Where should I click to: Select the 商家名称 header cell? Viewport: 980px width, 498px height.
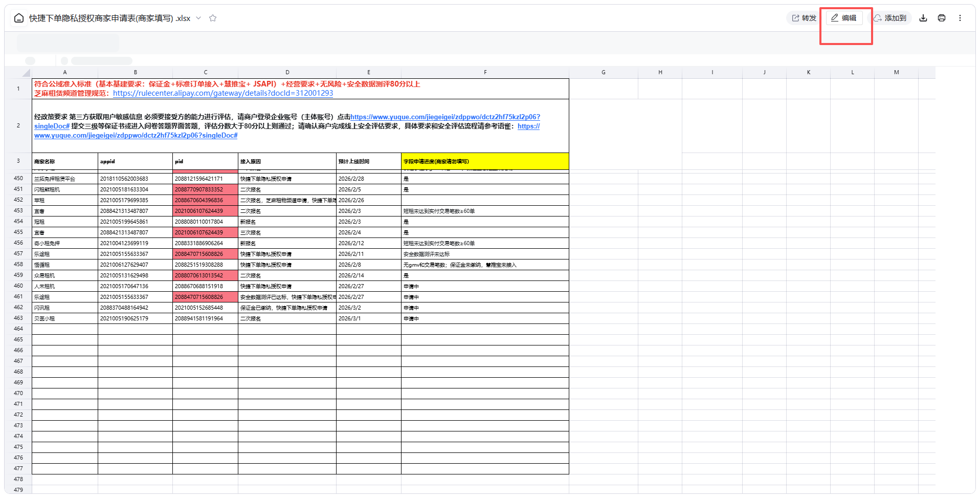pos(64,161)
